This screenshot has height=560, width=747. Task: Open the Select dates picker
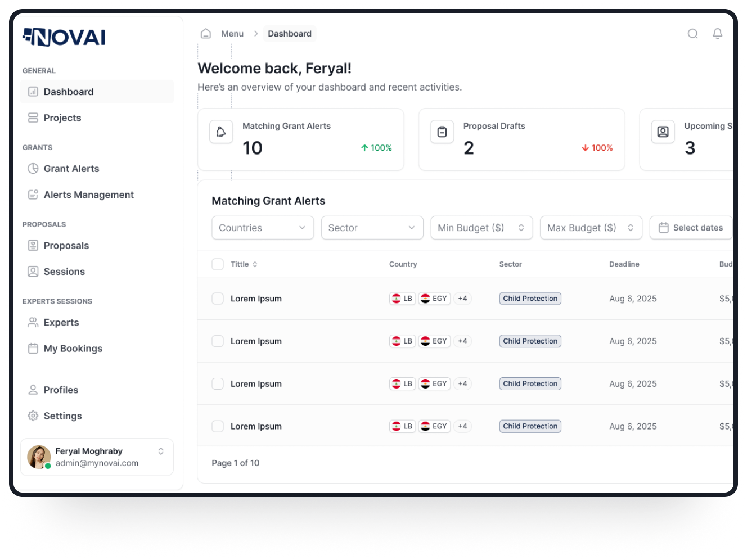click(x=691, y=228)
